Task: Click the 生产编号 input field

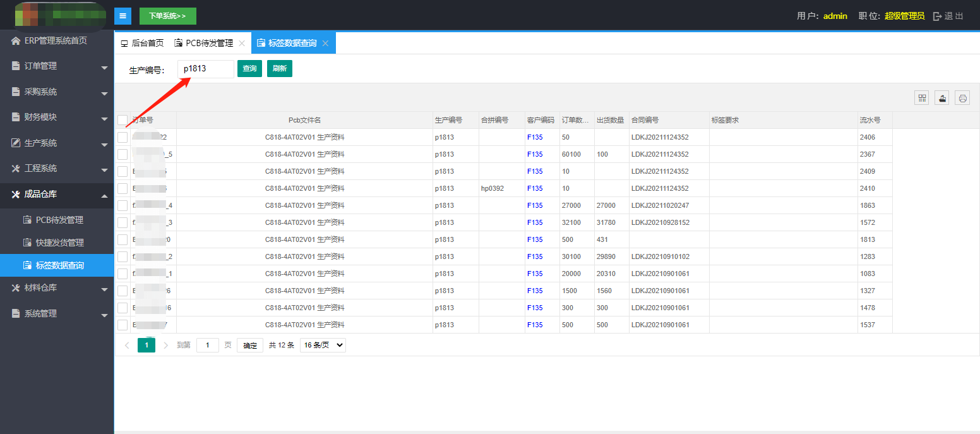Action: [205, 69]
